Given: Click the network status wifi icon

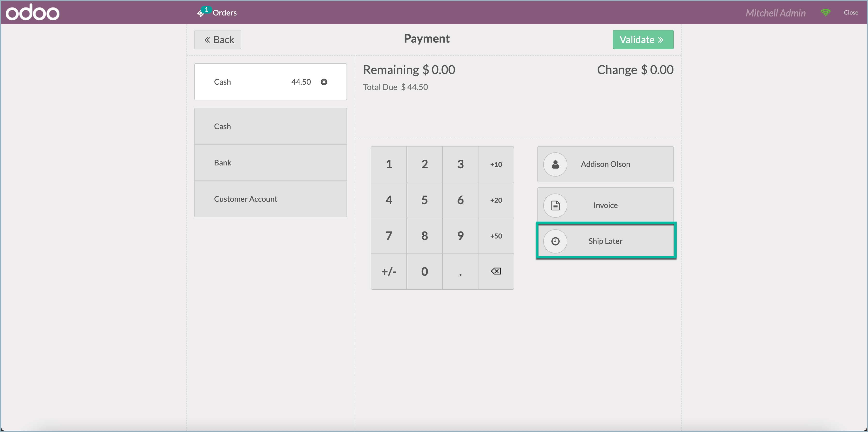Looking at the screenshot, I should (825, 12).
